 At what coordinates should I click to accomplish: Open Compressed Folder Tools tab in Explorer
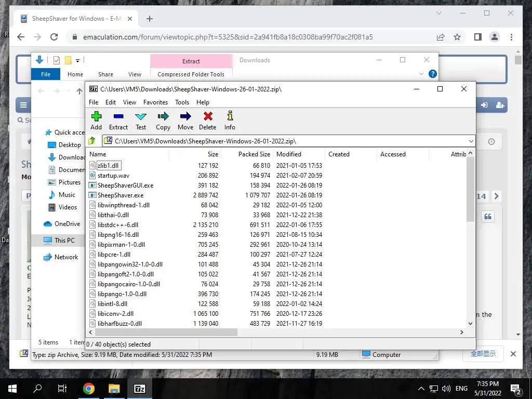[x=191, y=74]
